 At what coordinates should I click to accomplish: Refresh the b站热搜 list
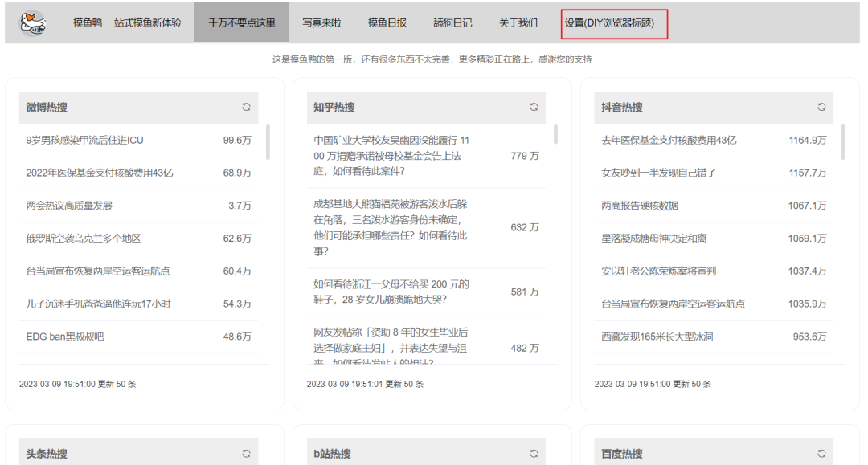click(534, 454)
